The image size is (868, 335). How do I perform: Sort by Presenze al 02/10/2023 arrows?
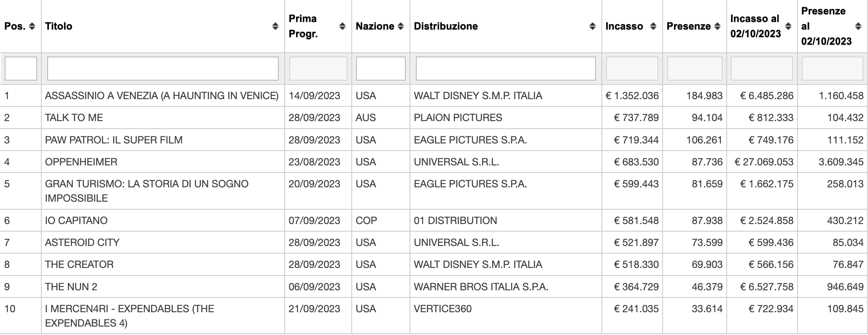point(858,26)
